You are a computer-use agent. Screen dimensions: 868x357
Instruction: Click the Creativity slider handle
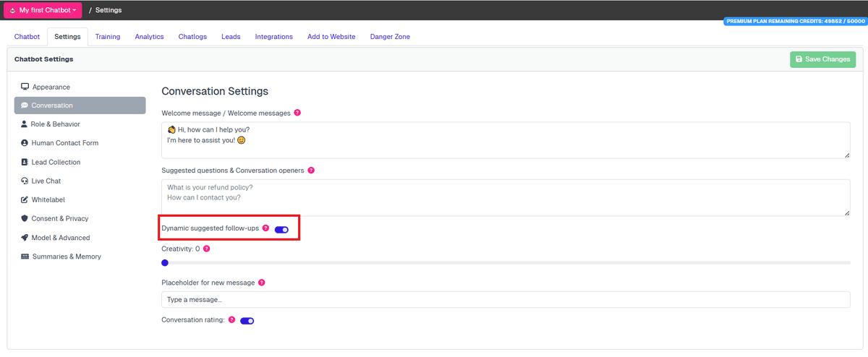165,263
